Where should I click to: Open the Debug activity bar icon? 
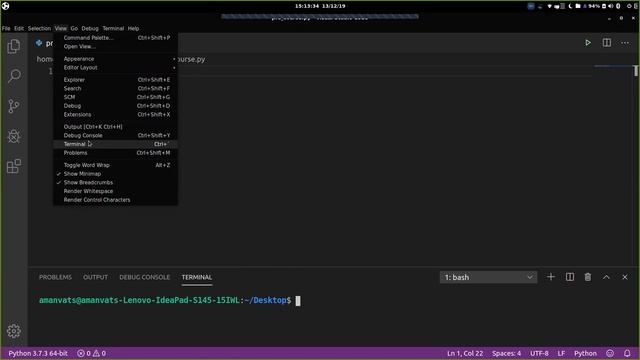point(14,136)
